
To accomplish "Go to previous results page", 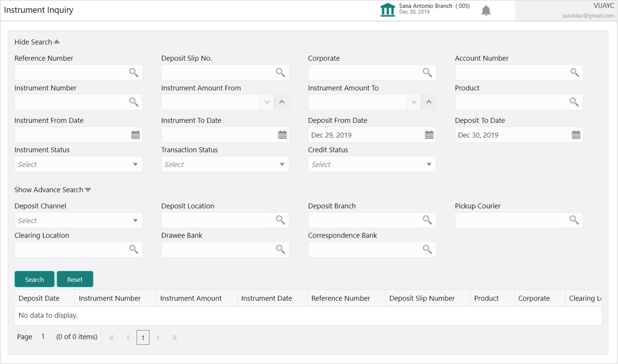I will tap(128, 338).
